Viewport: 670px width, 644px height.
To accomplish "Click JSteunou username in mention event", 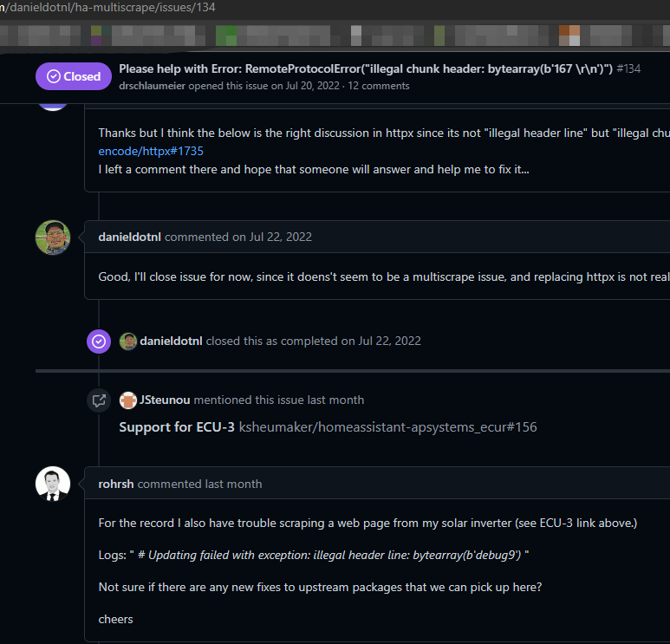I will pos(165,400).
